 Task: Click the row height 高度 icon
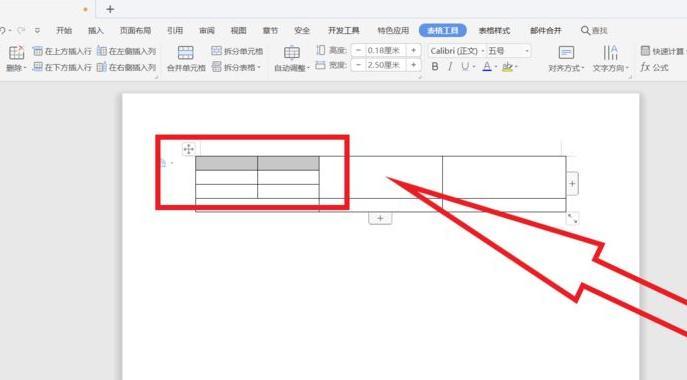click(x=321, y=50)
